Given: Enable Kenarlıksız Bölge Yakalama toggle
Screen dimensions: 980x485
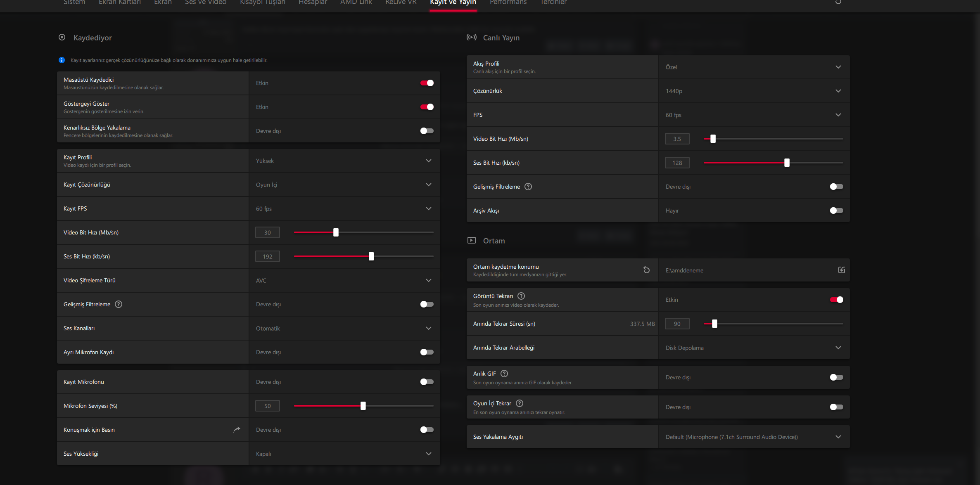Looking at the screenshot, I should 427,131.
